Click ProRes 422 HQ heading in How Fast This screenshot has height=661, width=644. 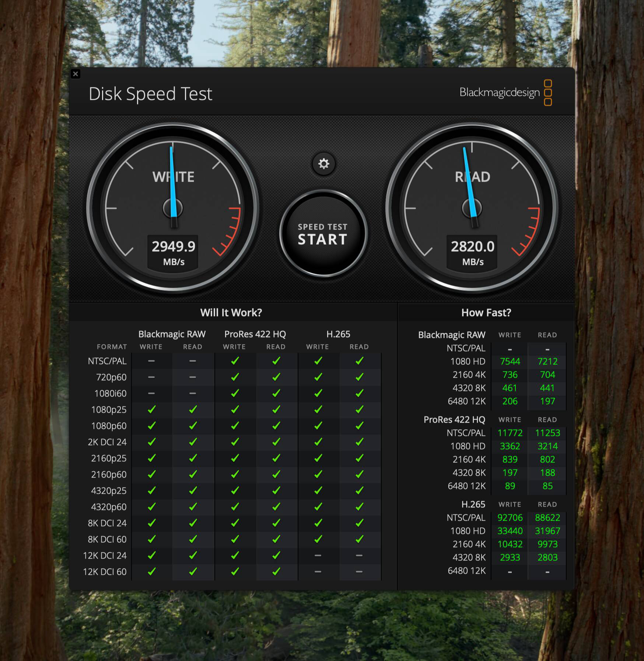[x=454, y=420]
